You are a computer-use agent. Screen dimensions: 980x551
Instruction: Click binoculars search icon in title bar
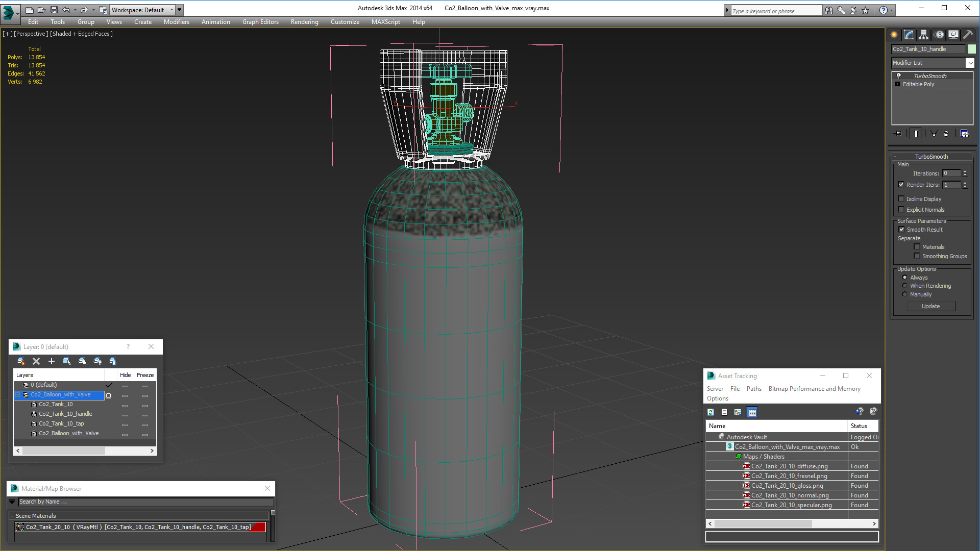click(x=829, y=10)
